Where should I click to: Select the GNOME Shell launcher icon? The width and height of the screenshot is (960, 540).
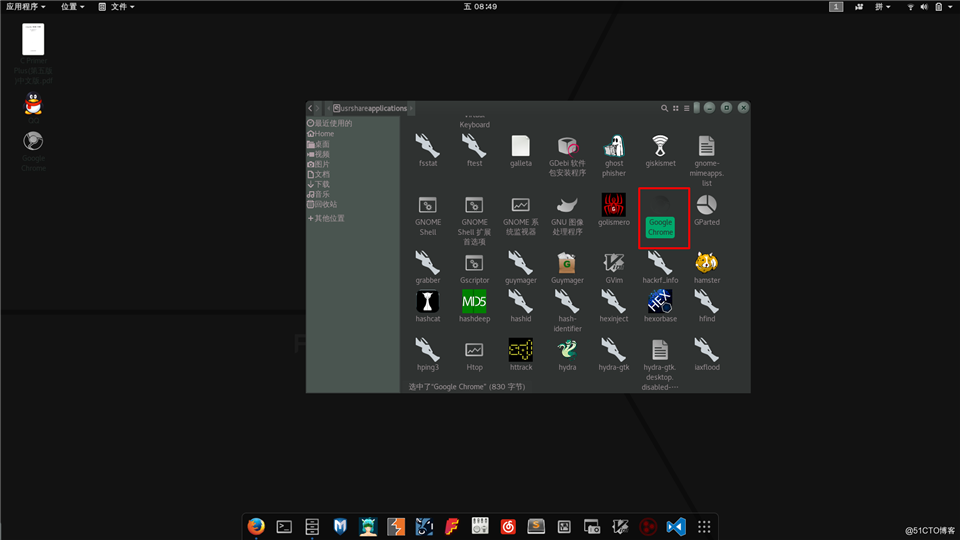(427, 204)
